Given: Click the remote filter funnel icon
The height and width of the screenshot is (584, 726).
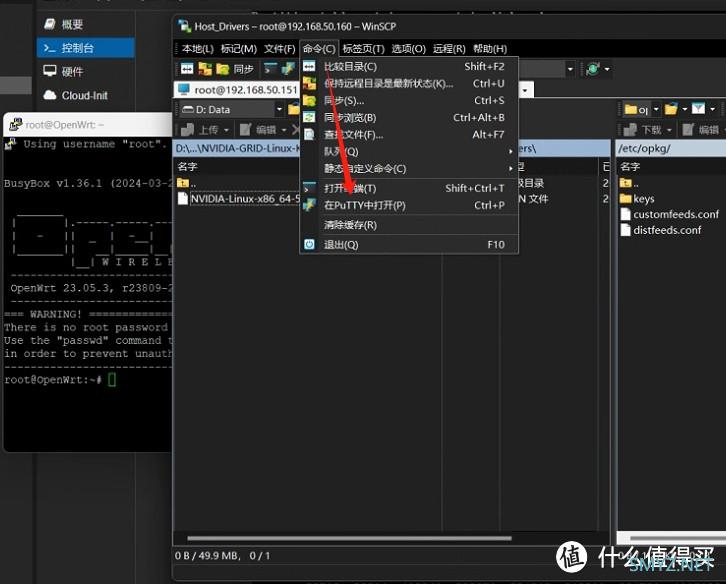Looking at the screenshot, I should coord(698,109).
